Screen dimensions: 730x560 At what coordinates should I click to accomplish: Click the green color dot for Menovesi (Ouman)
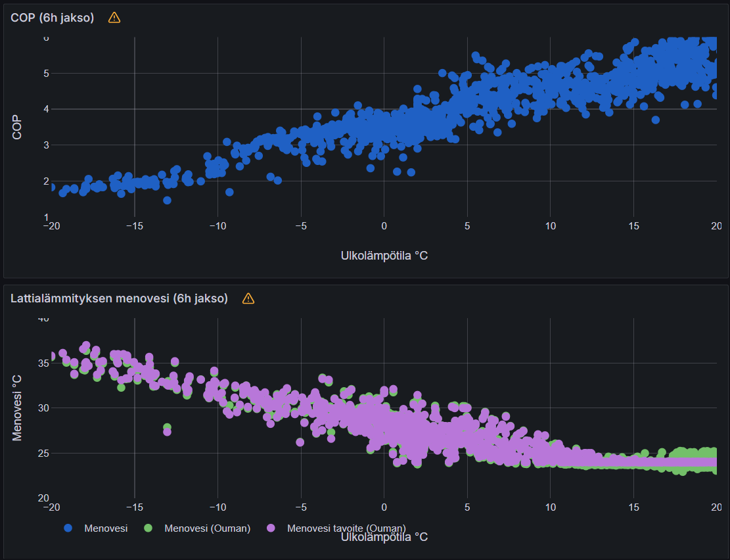pos(148,528)
